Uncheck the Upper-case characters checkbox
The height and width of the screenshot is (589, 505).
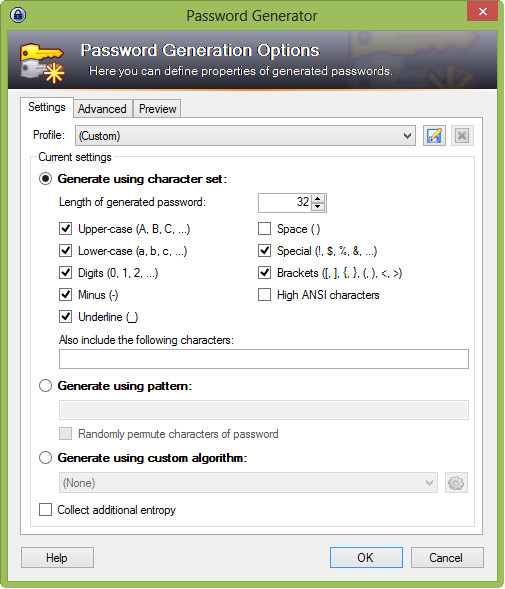coord(65,228)
